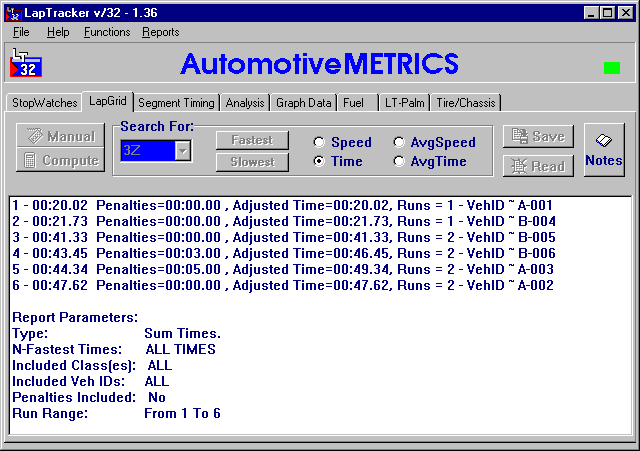Screen dimensions: 640x451
Task: Open the Reports menu
Action: [x=160, y=32]
